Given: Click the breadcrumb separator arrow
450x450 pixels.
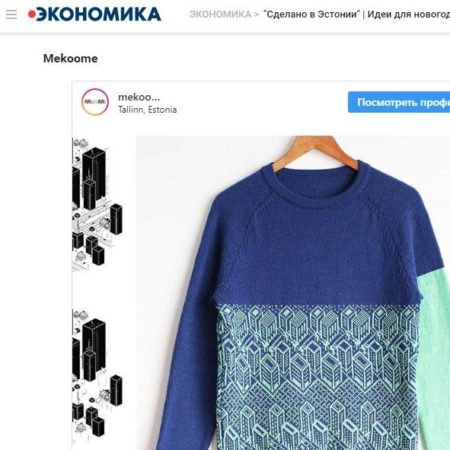Looking at the screenshot, I should [x=256, y=14].
